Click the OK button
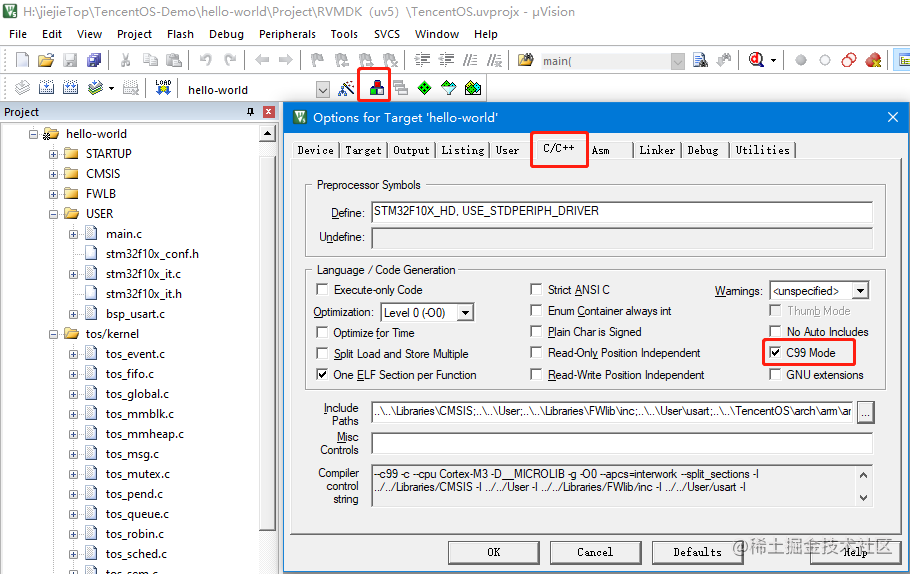 tap(493, 552)
